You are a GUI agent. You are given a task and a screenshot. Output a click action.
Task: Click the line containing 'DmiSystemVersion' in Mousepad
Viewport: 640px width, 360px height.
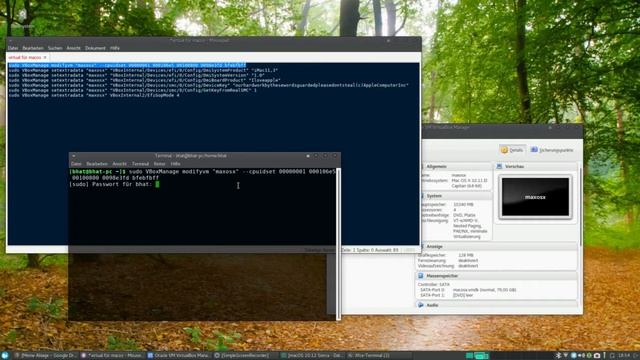[136, 75]
